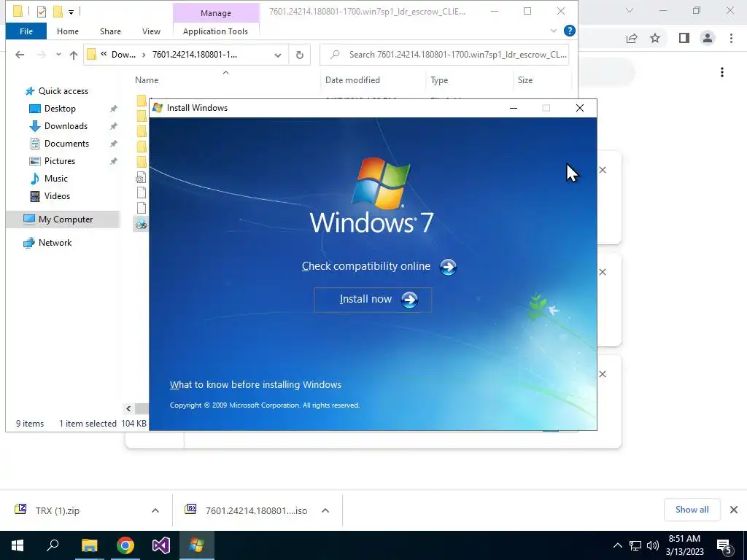This screenshot has height=560, width=747.
Task: Open Pictures in navigation pane
Action: tap(60, 161)
